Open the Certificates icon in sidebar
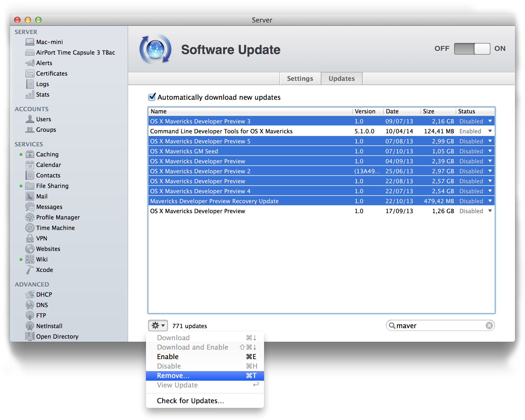Screen dimensions: 525x420 point(30,73)
